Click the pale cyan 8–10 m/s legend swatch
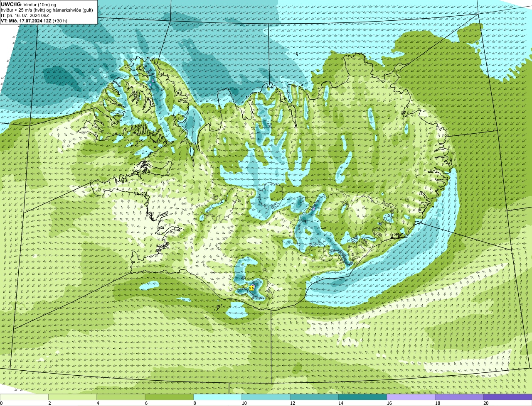The image size is (532, 406). 218,397
